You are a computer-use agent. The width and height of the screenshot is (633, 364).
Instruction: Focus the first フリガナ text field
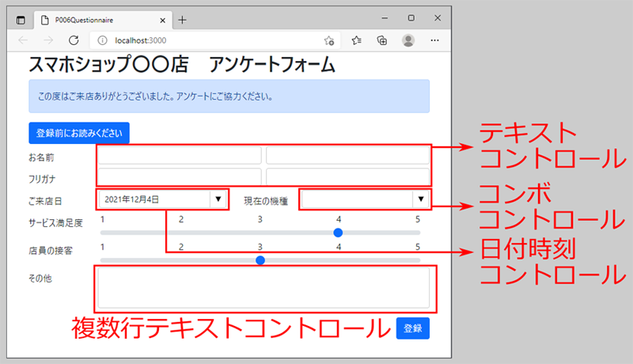coord(180,176)
